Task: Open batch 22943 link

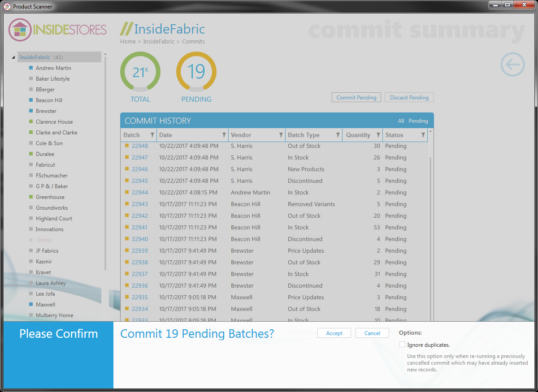Action: 140,204
